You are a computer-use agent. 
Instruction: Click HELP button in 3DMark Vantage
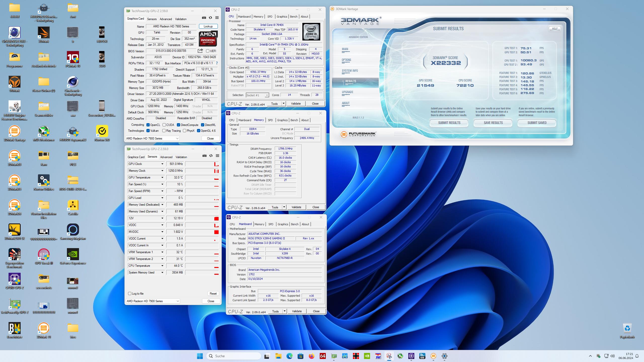[555, 29]
